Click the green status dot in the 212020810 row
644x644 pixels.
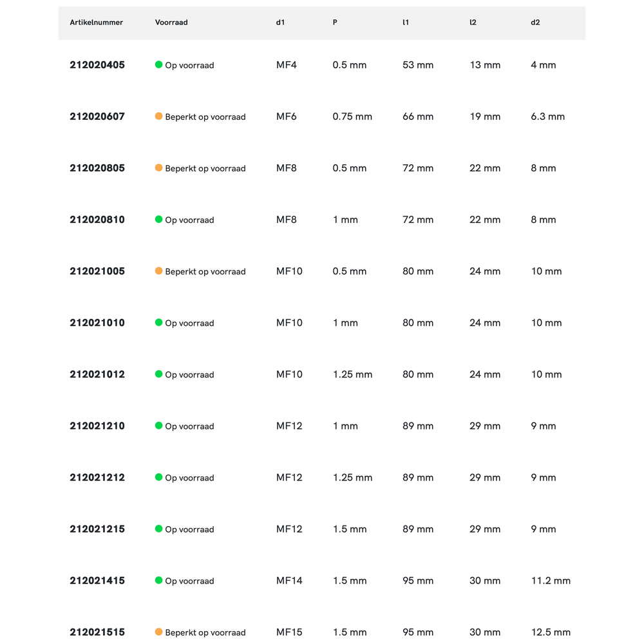tap(158, 219)
